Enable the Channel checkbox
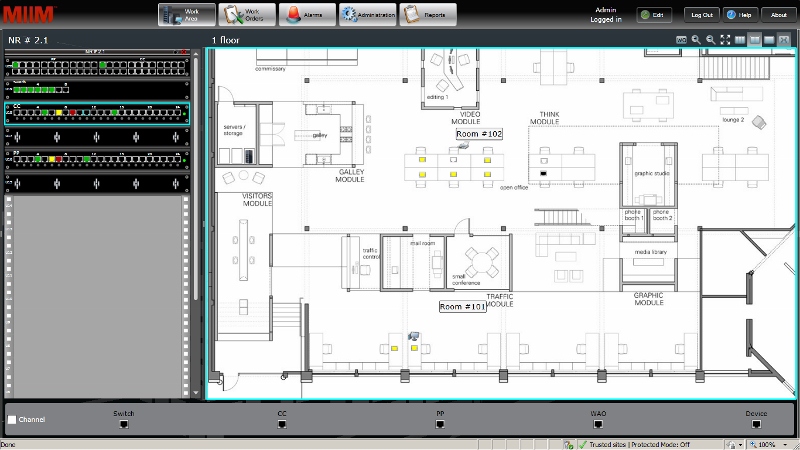The image size is (800, 450). click(x=12, y=420)
